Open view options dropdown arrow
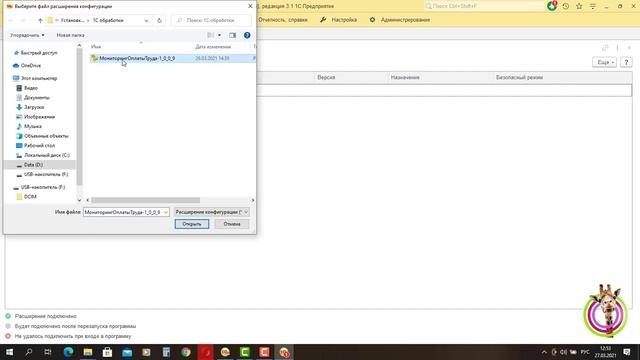640x360 pixels. point(219,35)
